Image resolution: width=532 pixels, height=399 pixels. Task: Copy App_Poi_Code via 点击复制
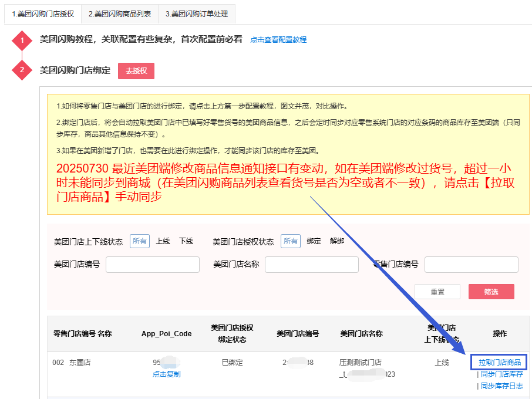167,374
